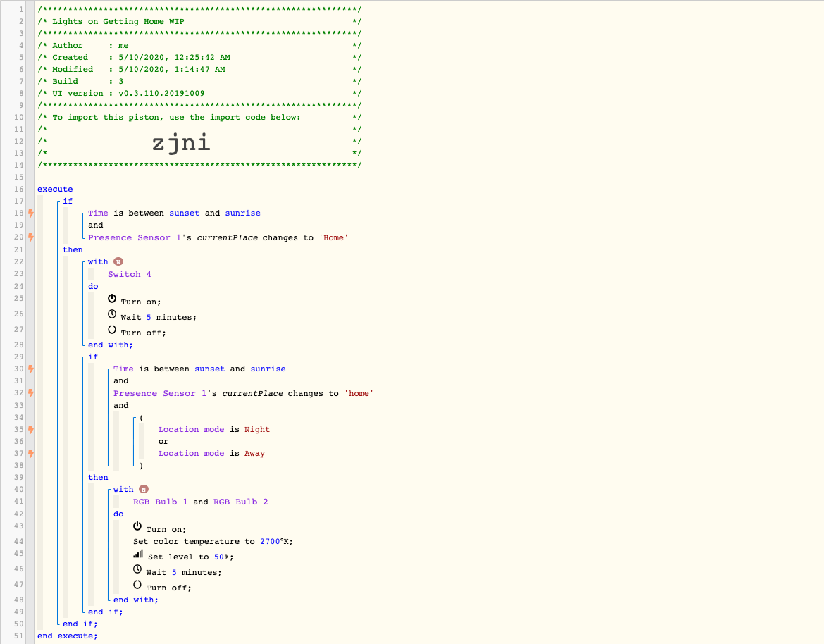Click 'end with;' on line 28
The width and height of the screenshot is (830, 644).
coord(111,345)
